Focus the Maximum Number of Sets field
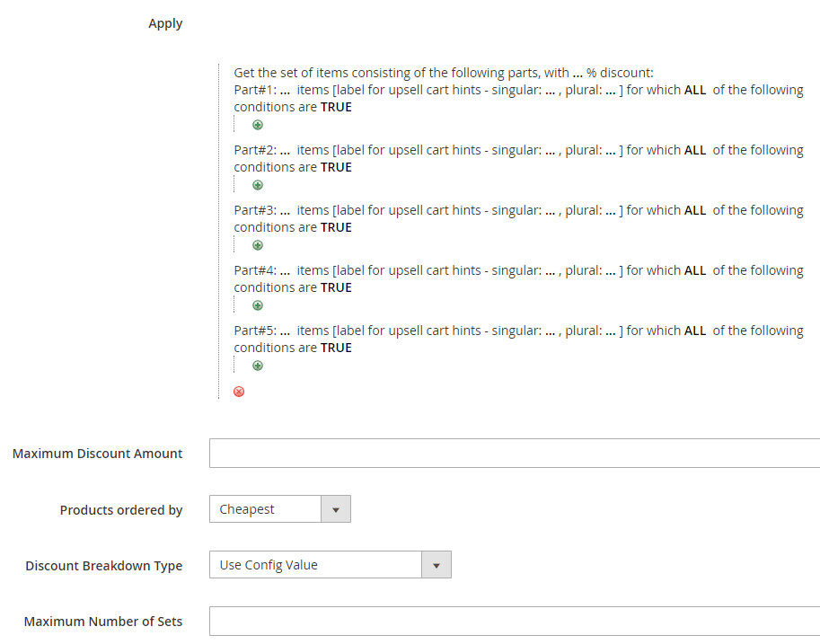Viewport: 820px width, 644px height. click(515, 621)
